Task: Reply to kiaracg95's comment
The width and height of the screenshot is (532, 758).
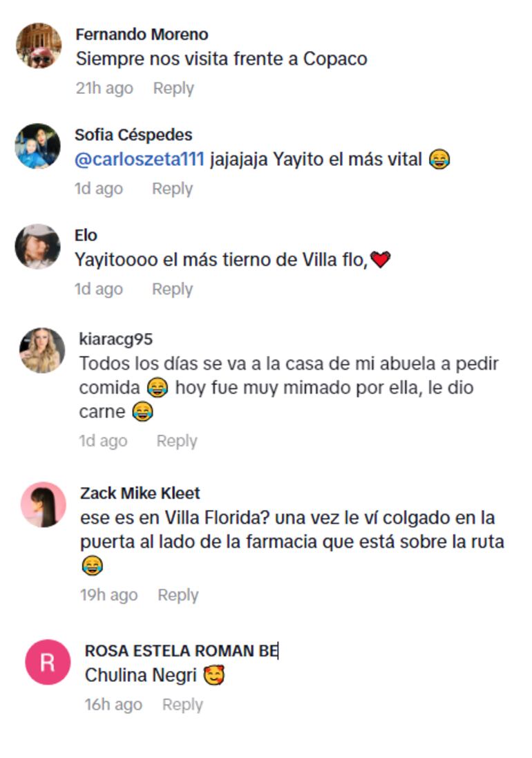Action: click(177, 442)
